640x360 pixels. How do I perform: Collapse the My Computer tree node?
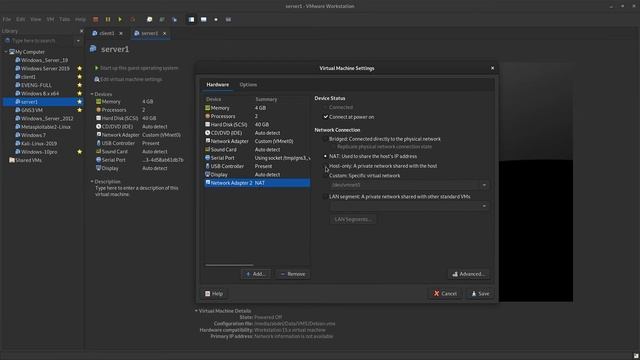pos(6,52)
